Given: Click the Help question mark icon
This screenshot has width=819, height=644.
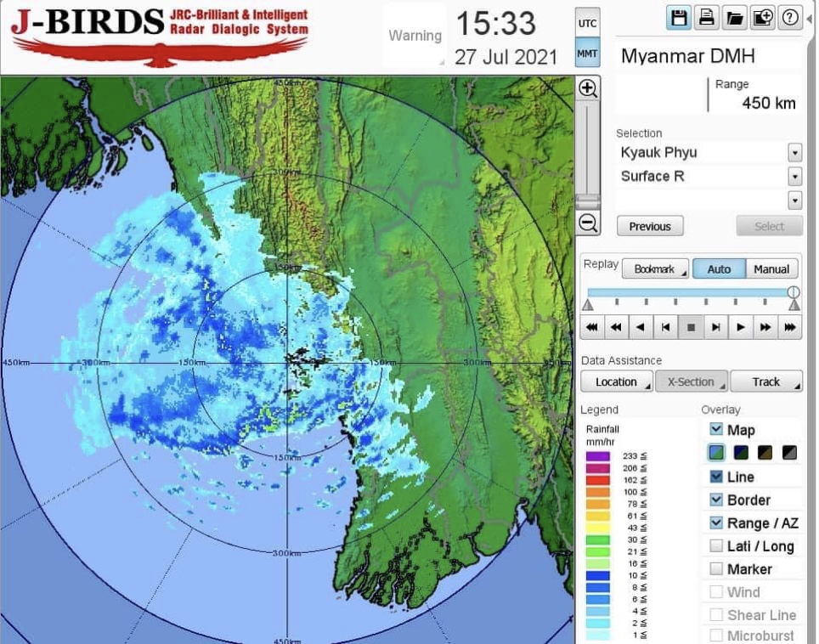Looking at the screenshot, I should coord(790,18).
